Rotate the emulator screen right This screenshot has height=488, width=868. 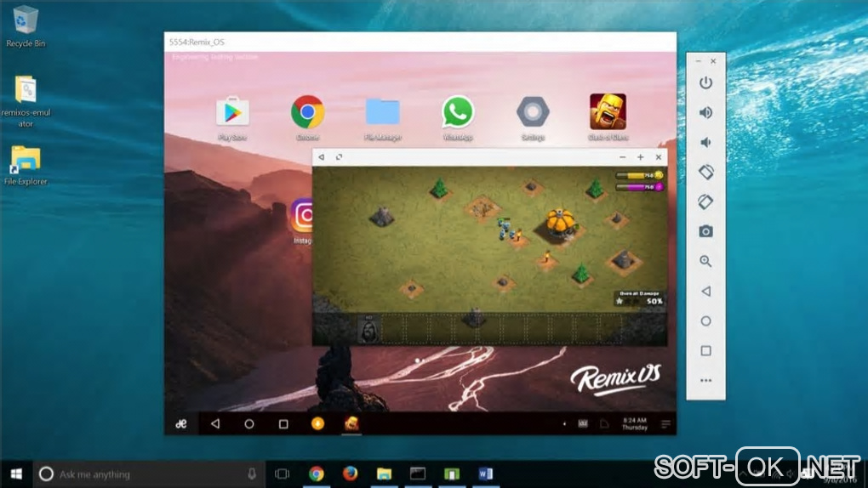[705, 202]
